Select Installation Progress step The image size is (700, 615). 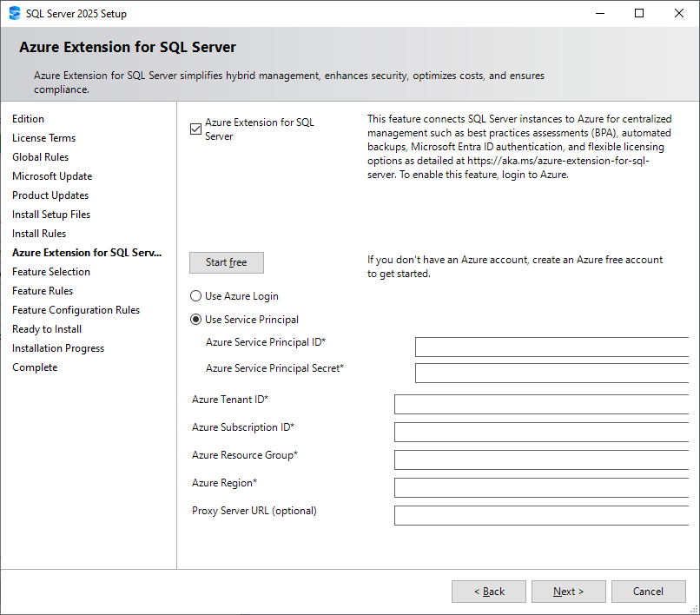(58, 348)
